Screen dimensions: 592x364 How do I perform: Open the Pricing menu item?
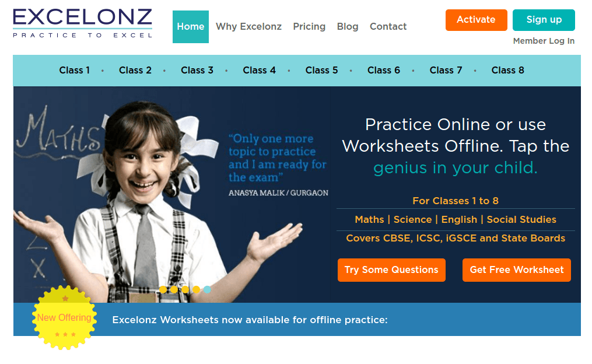tap(309, 26)
